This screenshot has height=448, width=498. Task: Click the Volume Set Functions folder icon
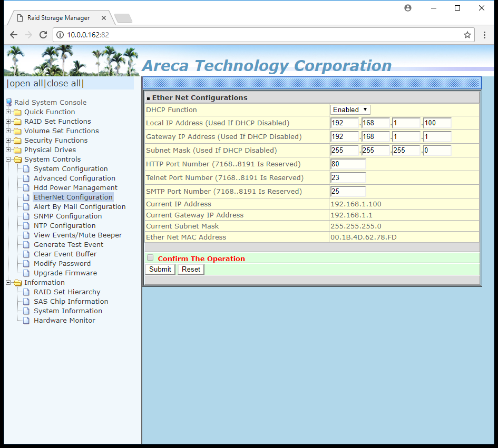(18, 131)
